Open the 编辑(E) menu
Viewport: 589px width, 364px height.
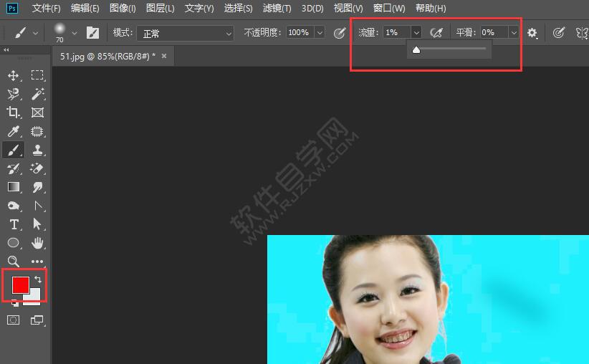pos(85,9)
